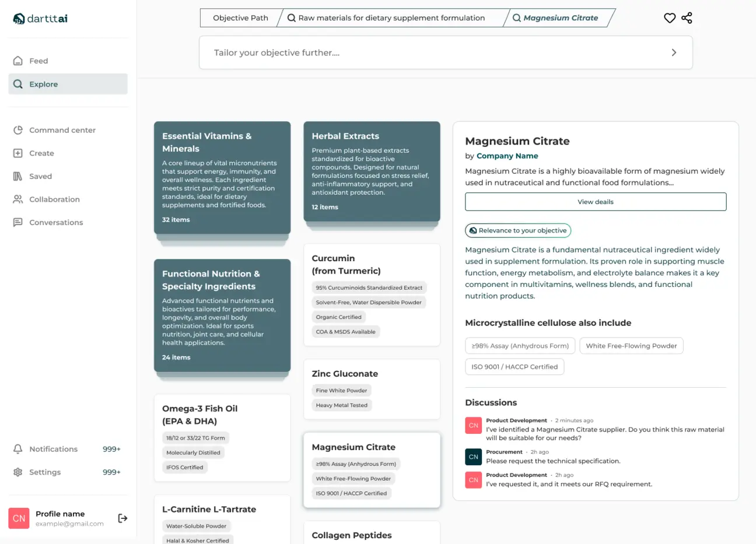Select the Zinc Gluconate product card
This screenshot has width=756, height=544.
click(x=372, y=388)
